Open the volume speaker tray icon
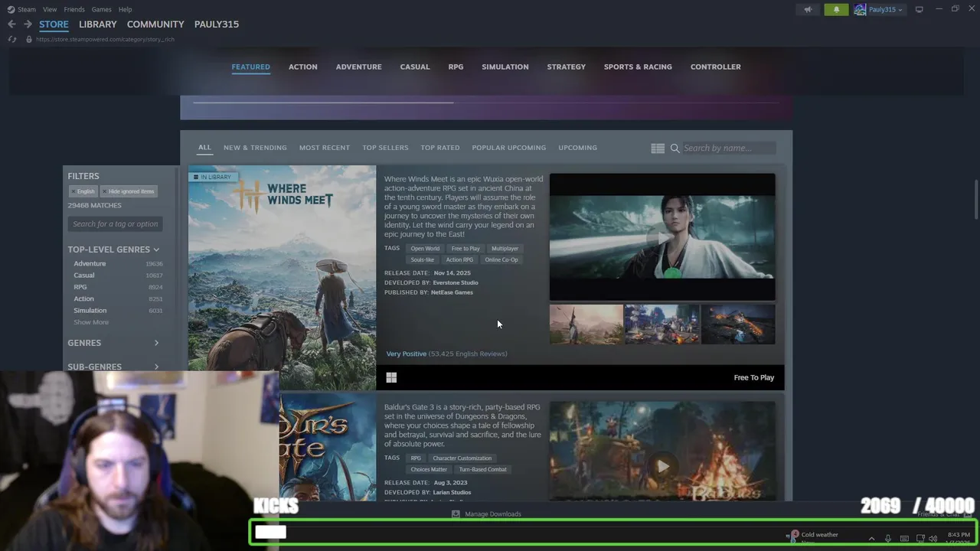This screenshot has height=551, width=980. 933,539
